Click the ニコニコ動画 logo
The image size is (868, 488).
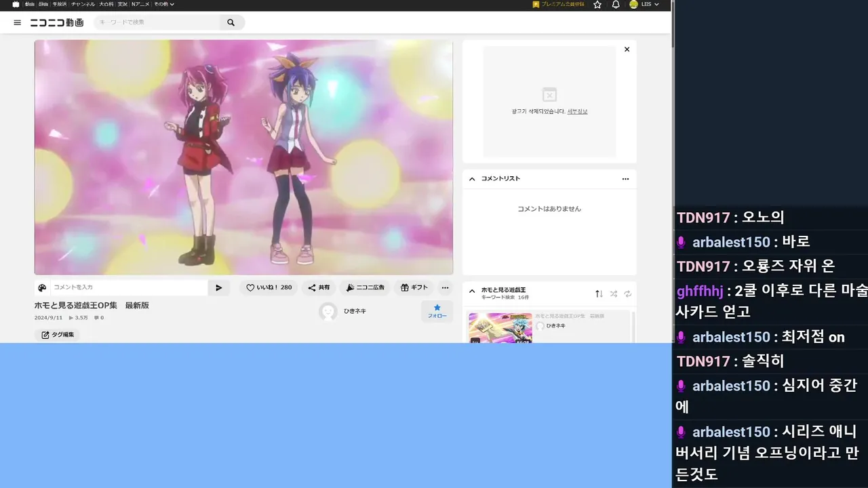tap(57, 22)
